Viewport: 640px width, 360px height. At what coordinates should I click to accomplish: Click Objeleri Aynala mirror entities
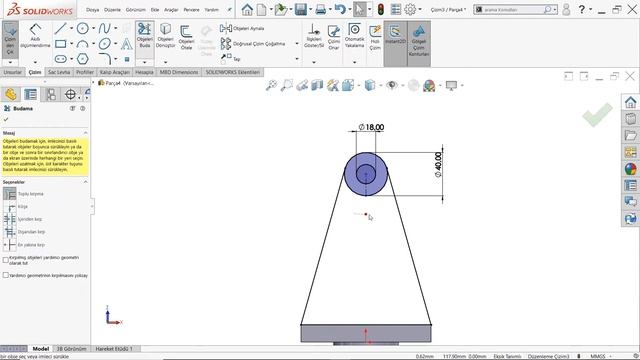click(x=242, y=28)
